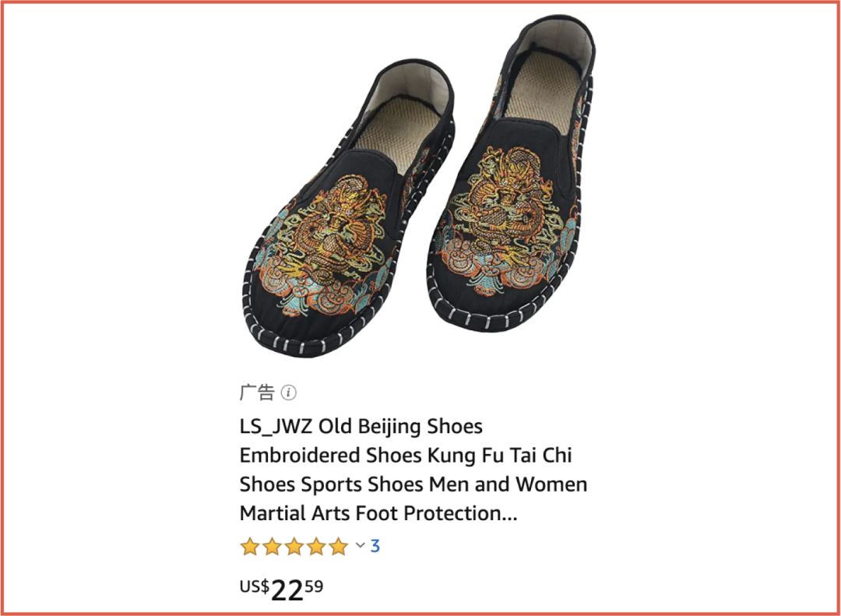Image resolution: width=841 pixels, height=616 pixels.
Task: Click the first gold rating star
Action: pyautogui.click(x=249, y=547)
